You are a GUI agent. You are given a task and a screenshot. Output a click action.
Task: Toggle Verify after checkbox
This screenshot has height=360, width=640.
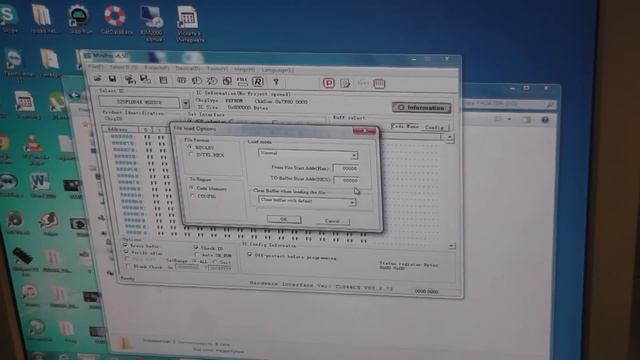[126, 253]
